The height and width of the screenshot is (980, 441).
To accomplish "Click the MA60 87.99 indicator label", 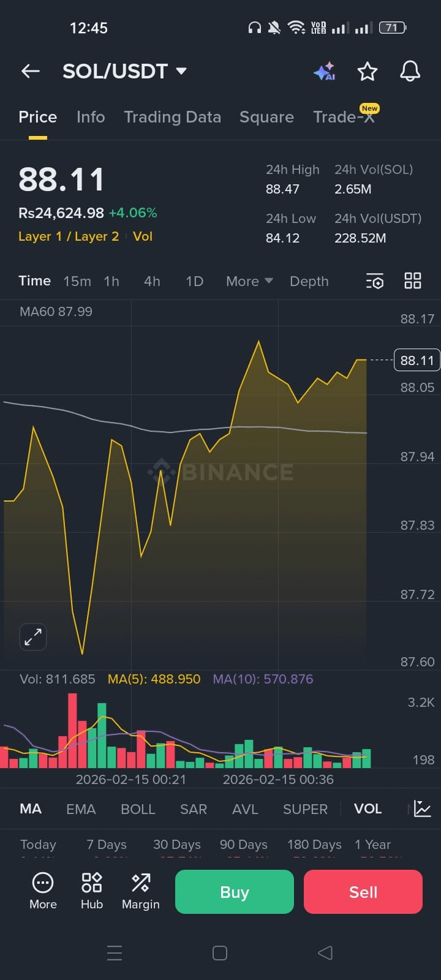I will 56,312.
